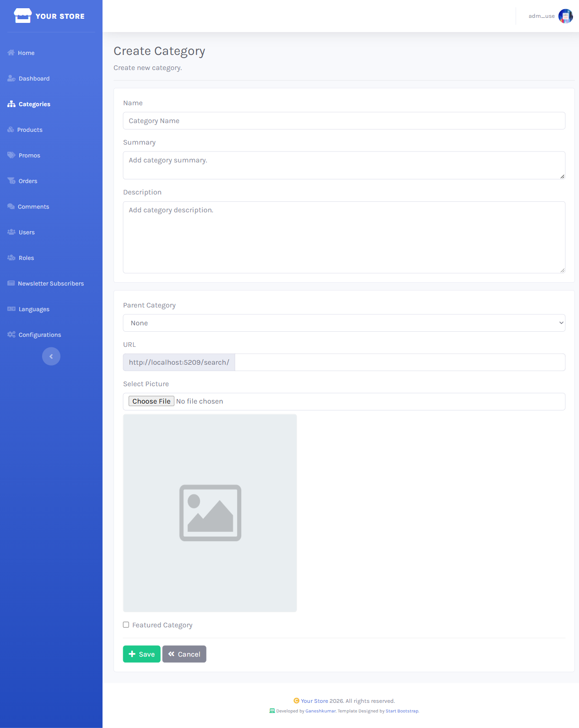The image size is (579, 728).
Task: Click the Comments bubbles icon
Action: click(x=11, y=206)
